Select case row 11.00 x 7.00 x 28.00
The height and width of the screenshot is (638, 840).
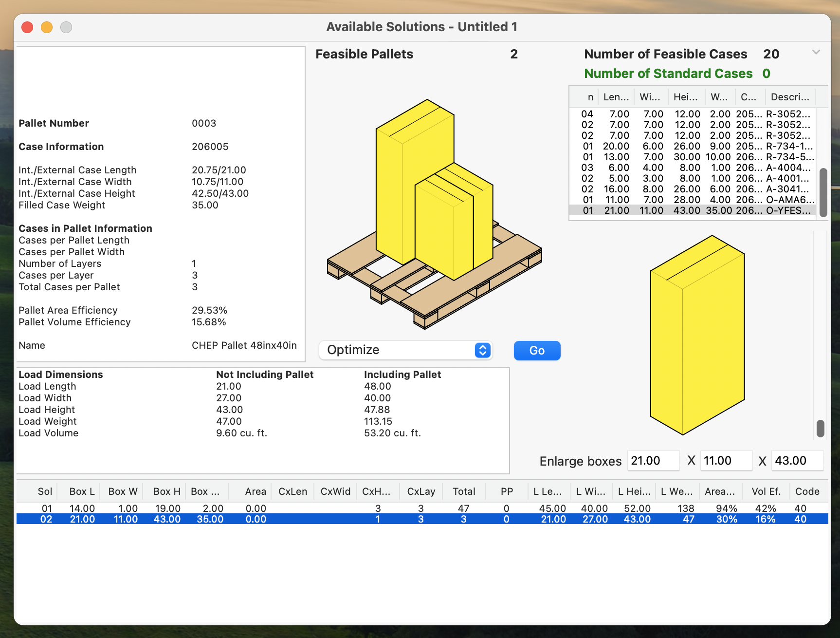point(693,200)
